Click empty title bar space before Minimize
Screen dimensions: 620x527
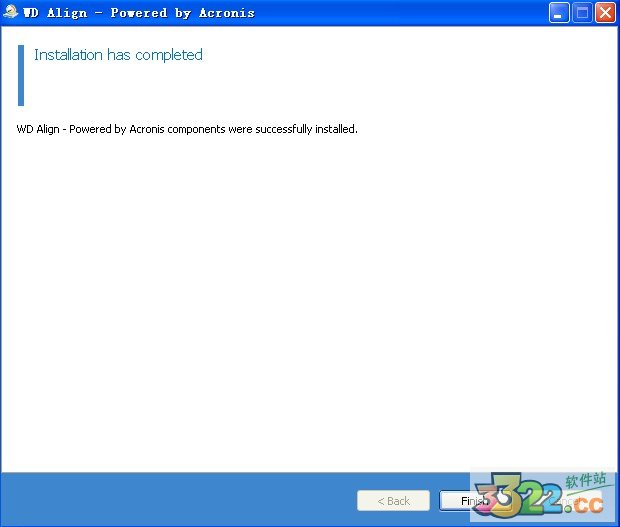pyautogui.click(x=400, y=13)
